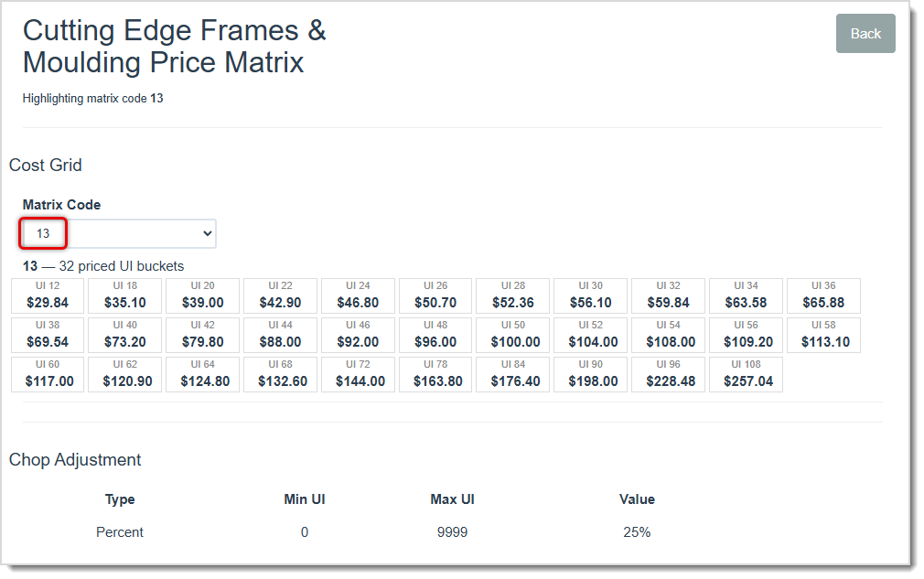This screenshot has width=924, height=579.
Task: Click the Min UI value 0
Action: click(x=304, y=532)
